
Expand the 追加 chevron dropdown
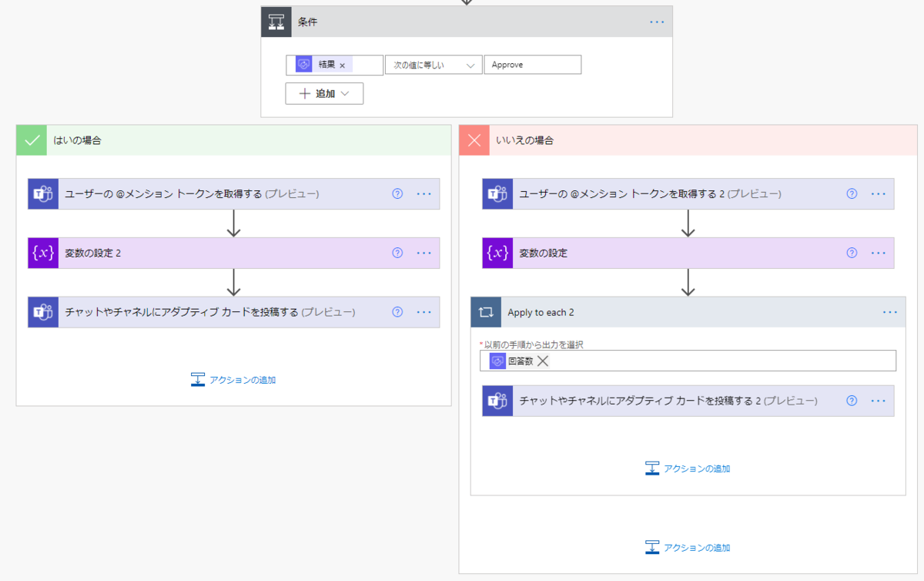click(x=343, y=92)
